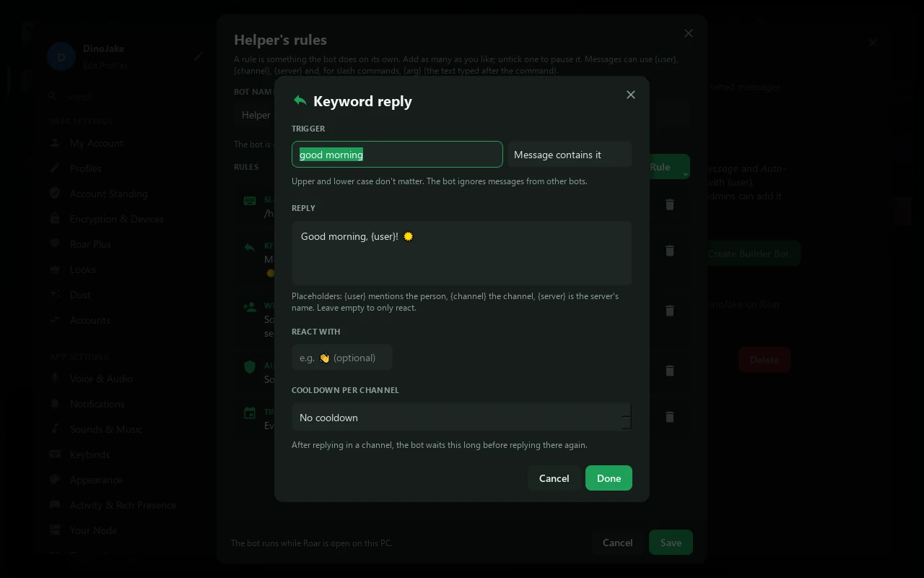
Task: Click Done in the Keyword reply dialog
Action: tap(609, 478)
